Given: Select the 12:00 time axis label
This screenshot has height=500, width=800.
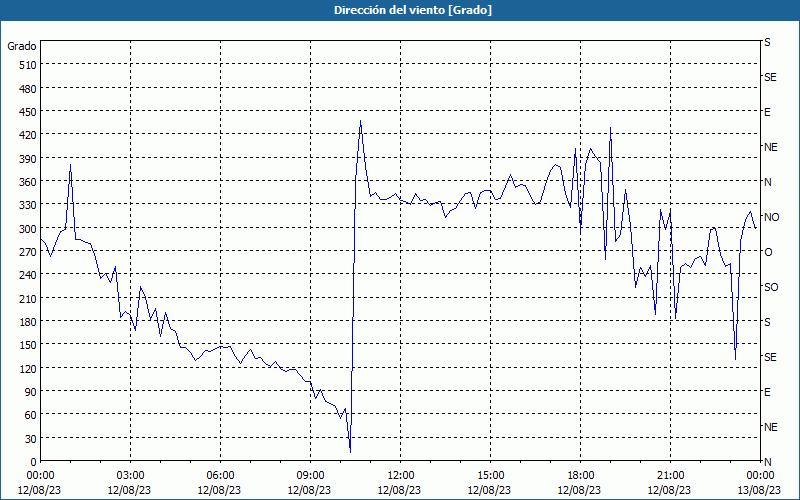Looking at the screenshot, I should coord(401,476).
